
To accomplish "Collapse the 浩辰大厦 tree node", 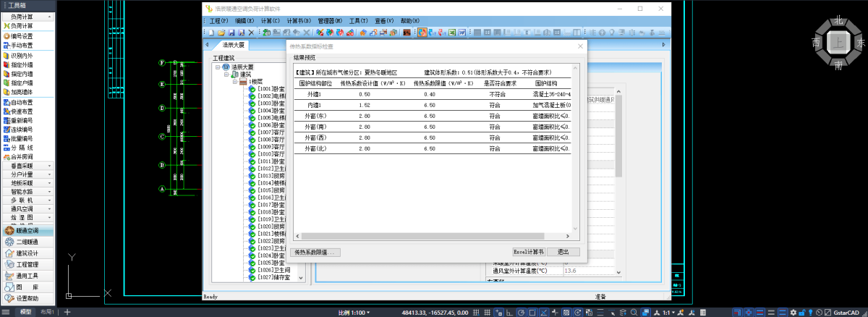I will point(216,67).
